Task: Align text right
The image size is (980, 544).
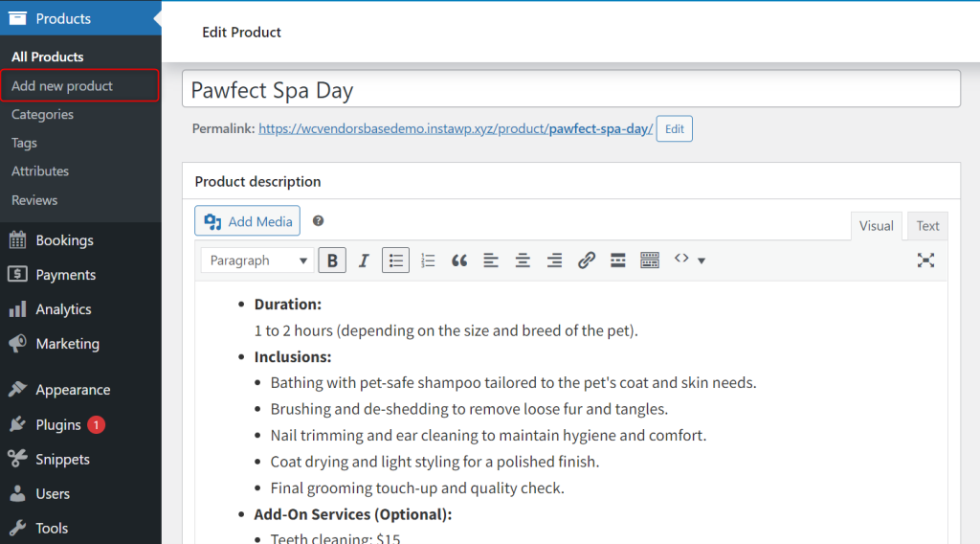Action: (x=554, y=261)
